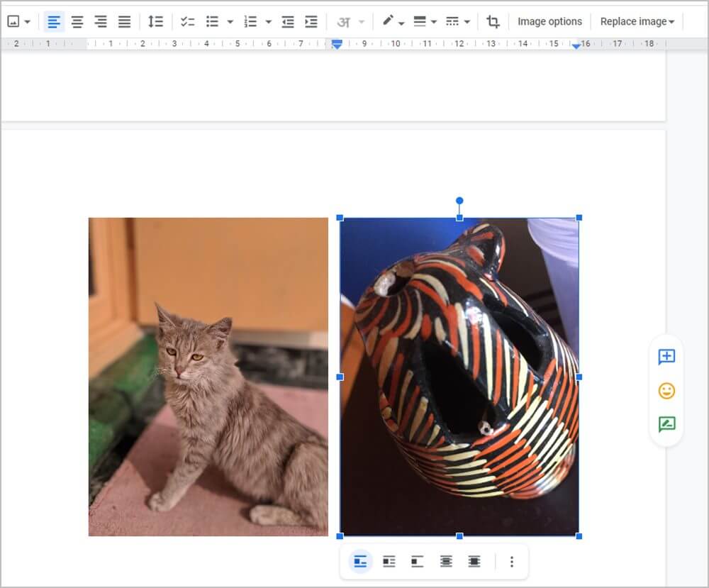
Task: Insert a checklist from the toolbar
Action: 187,22
